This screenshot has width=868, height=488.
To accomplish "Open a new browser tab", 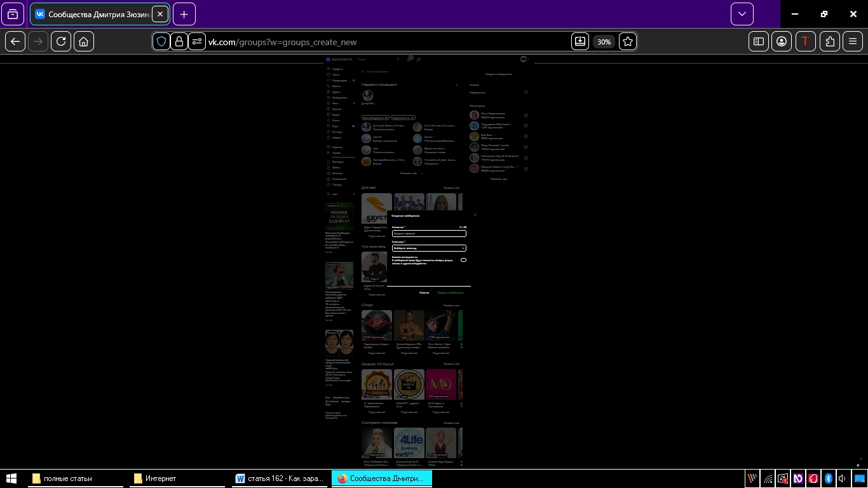I will tap(184, 14).
